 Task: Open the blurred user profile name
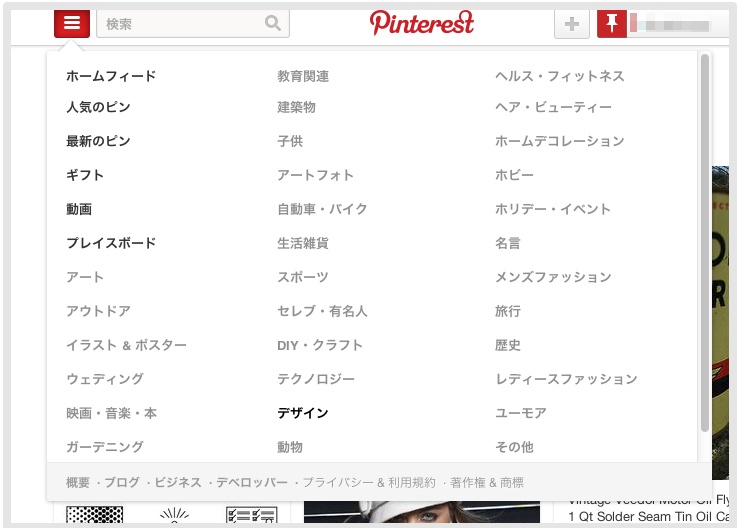(671, 25)
